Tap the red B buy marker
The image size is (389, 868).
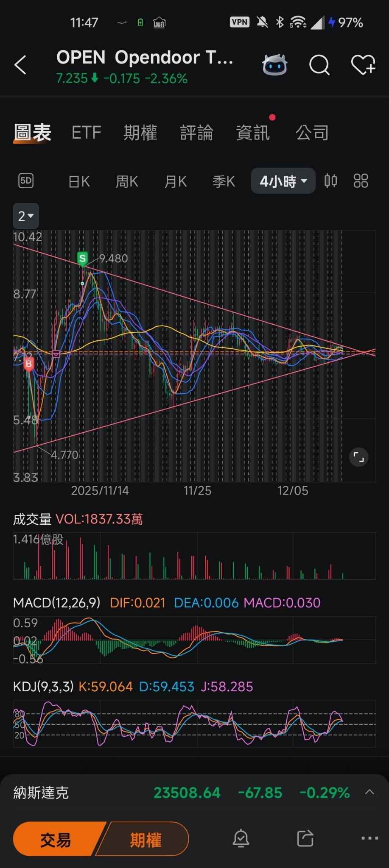coord(28,364)
